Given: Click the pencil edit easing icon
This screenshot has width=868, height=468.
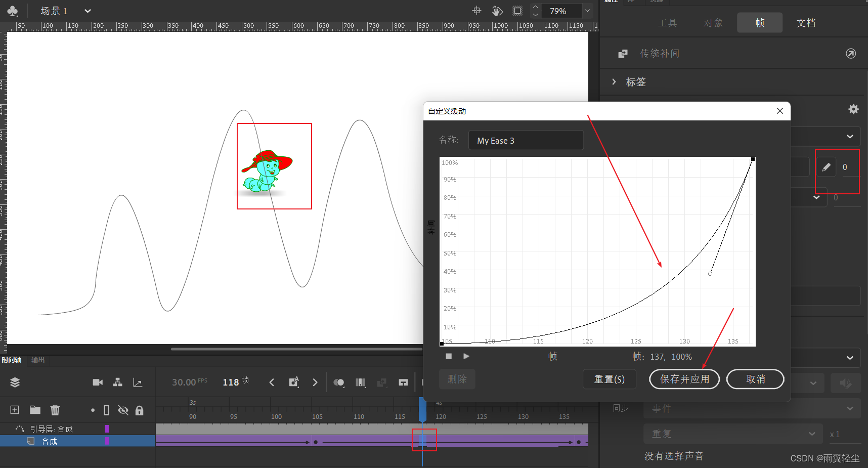Looking at the screenshot, I should 826,167.
